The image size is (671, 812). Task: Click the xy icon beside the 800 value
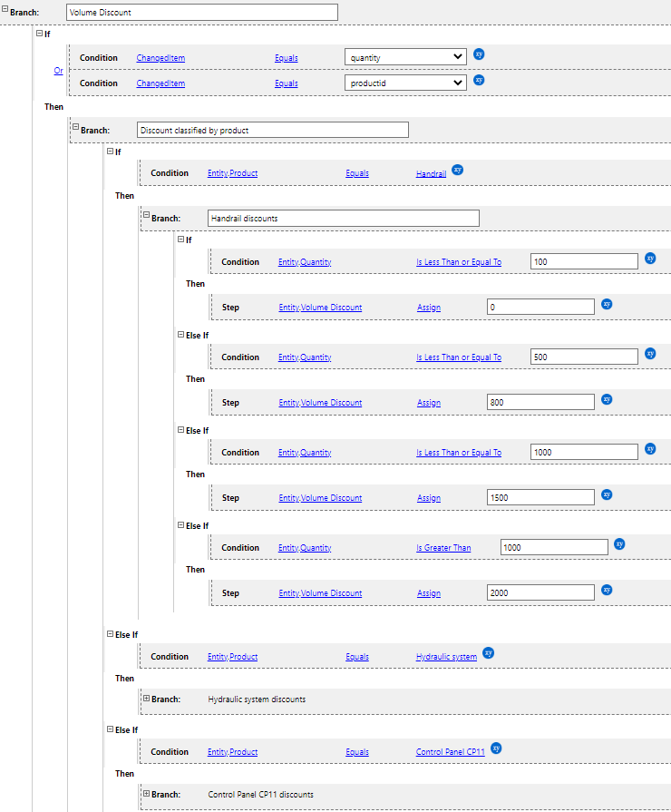[607, 399]
